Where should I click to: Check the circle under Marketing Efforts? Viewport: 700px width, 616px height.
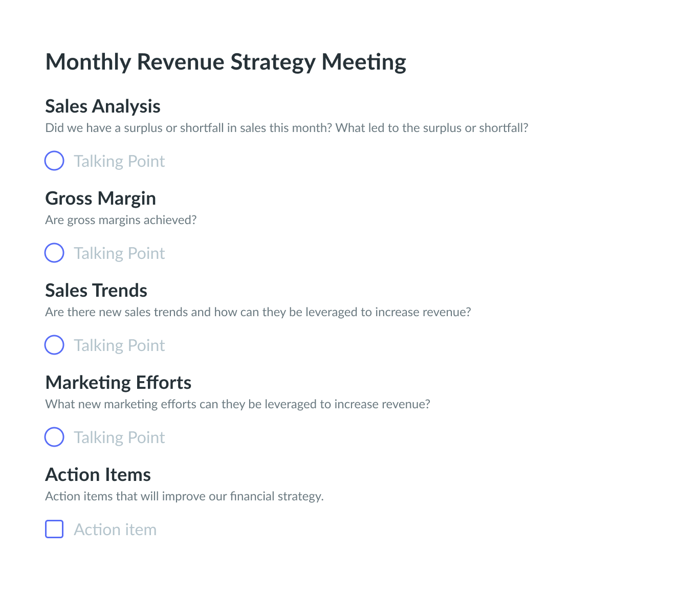(x=54, y=437)
